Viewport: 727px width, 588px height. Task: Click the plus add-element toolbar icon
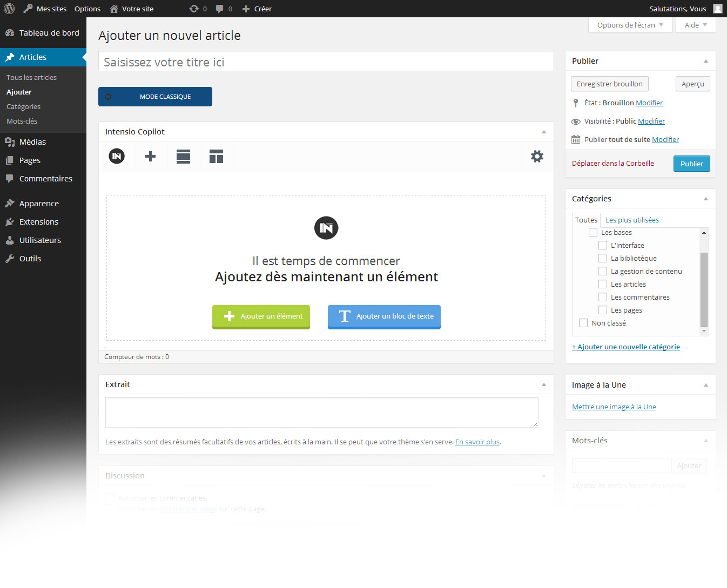[151, 157]
